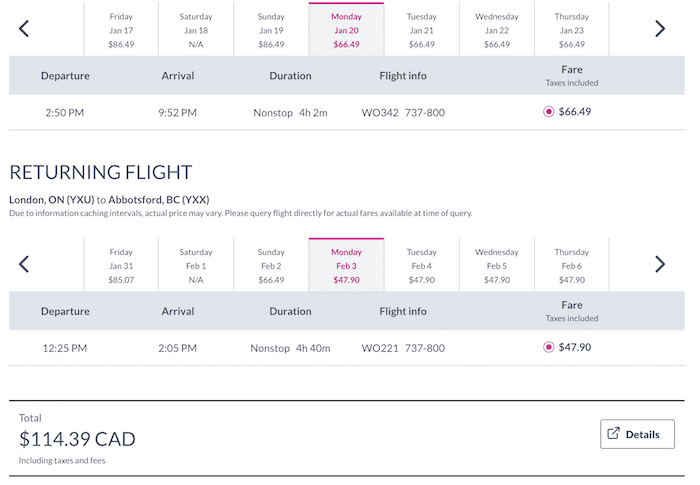Pick Friday Jan 31 return date
This screenshot has height=485, width=700.
coord(121,265)
